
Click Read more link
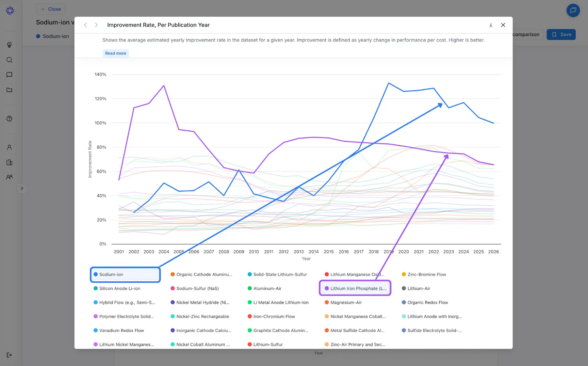(x=116, y=53)
